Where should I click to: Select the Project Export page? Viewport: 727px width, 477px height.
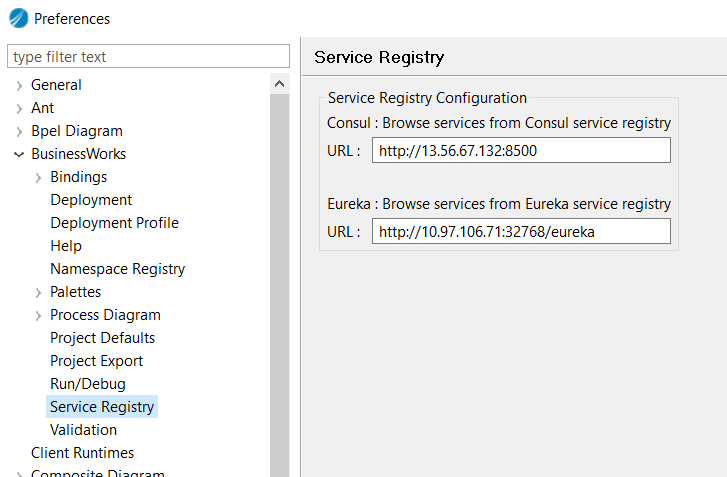[96, 361]
